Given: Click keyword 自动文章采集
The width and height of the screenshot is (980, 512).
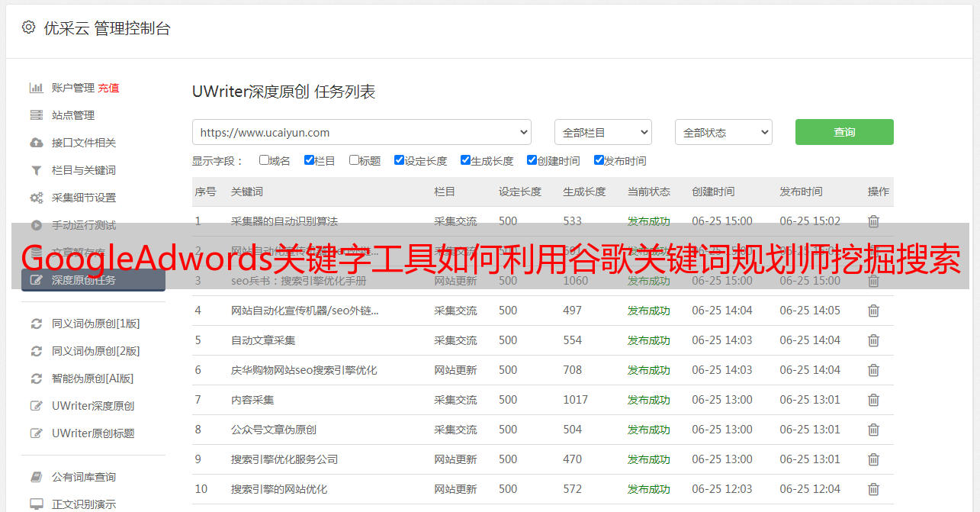Looking at the screenshot, I should 263,340.
